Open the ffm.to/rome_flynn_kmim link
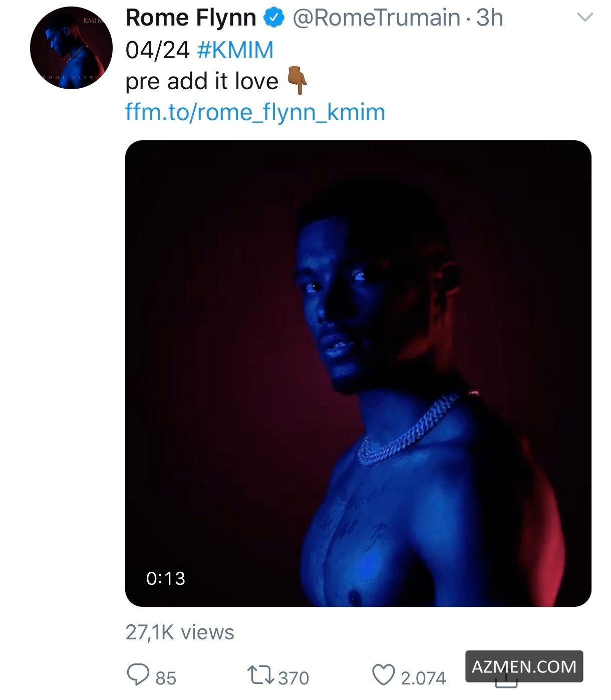611x700 pixels. [255, 112]
